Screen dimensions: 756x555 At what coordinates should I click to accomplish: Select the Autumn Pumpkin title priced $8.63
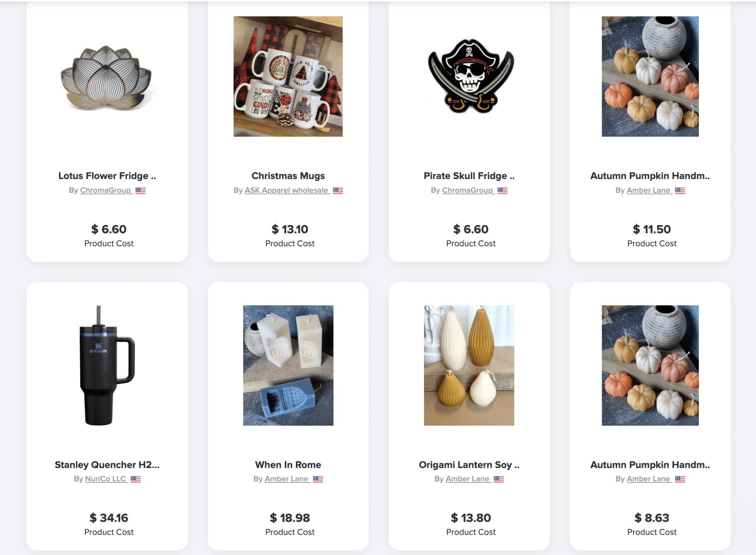pyautogui.click(x=650, y=465)
